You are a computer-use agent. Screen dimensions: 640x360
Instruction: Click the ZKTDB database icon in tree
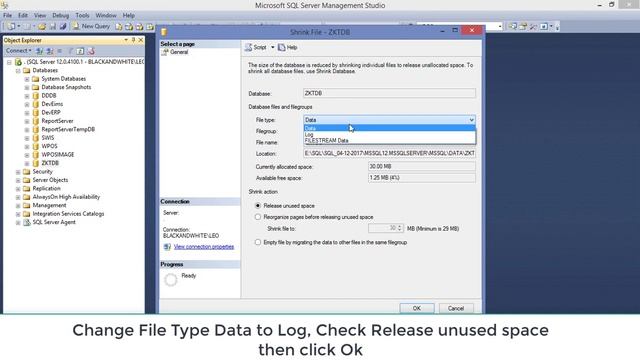[x=36, y=163]
